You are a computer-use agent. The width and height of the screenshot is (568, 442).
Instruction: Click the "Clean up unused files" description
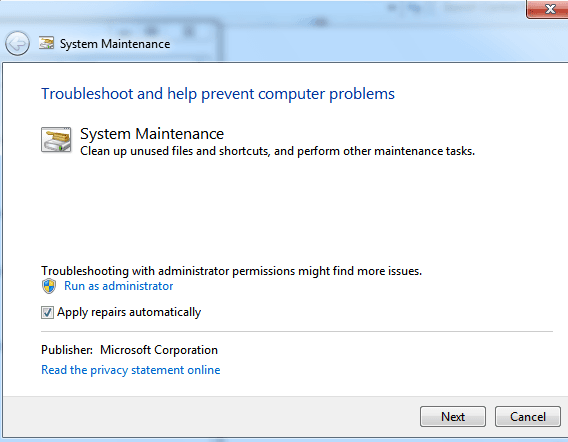pyautogui.click(x=277, y=151)
